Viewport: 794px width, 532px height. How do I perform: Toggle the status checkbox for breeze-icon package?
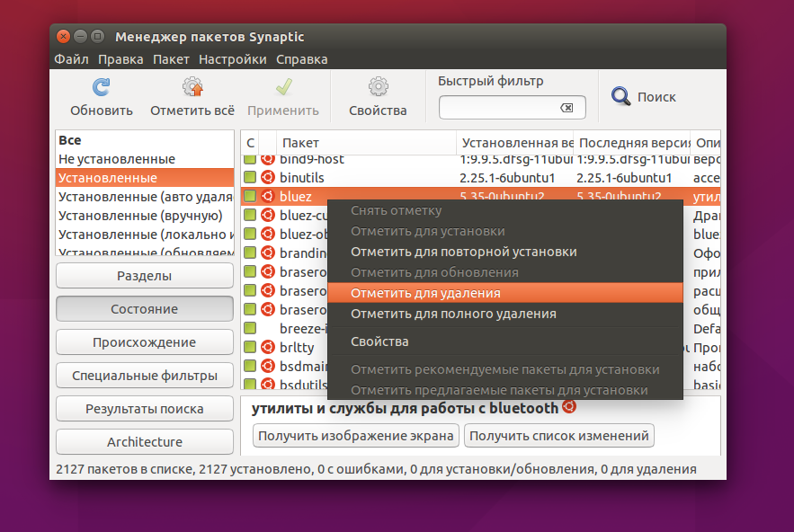pos(250,328)
